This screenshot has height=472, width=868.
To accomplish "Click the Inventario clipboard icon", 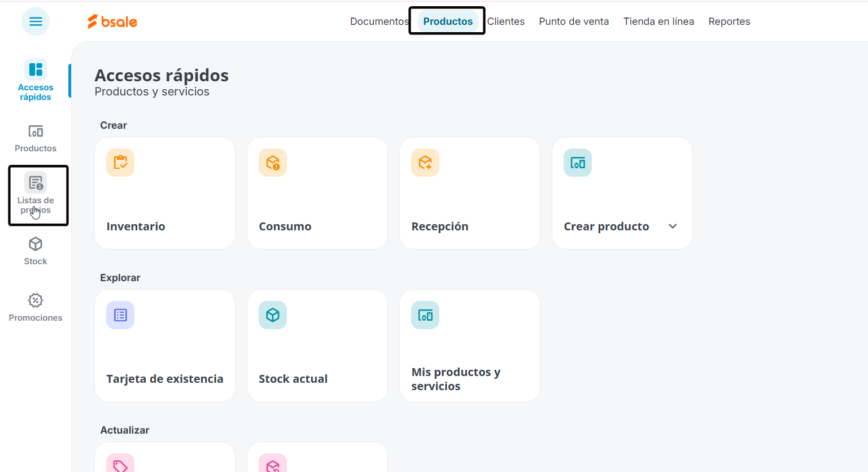I will click(x=120, y=163).
